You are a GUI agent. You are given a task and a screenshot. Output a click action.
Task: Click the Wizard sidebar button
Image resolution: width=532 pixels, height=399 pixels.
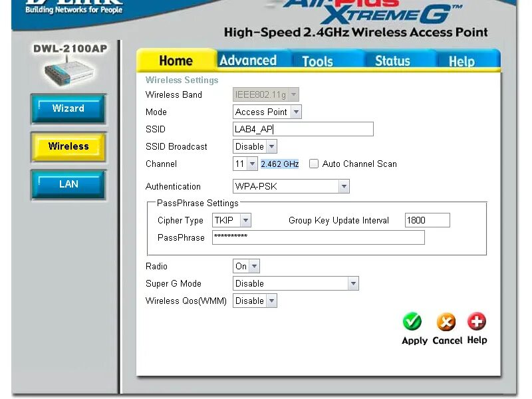click(x=68, y=108)
